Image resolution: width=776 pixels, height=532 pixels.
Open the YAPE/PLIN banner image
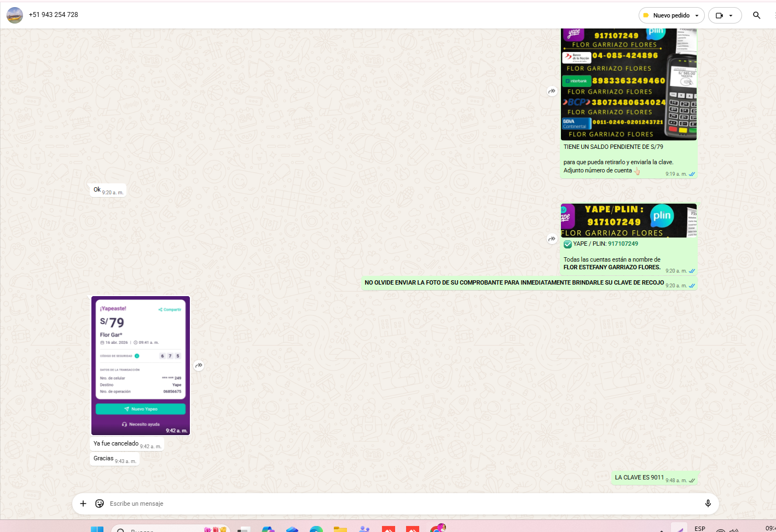point(628,221)
